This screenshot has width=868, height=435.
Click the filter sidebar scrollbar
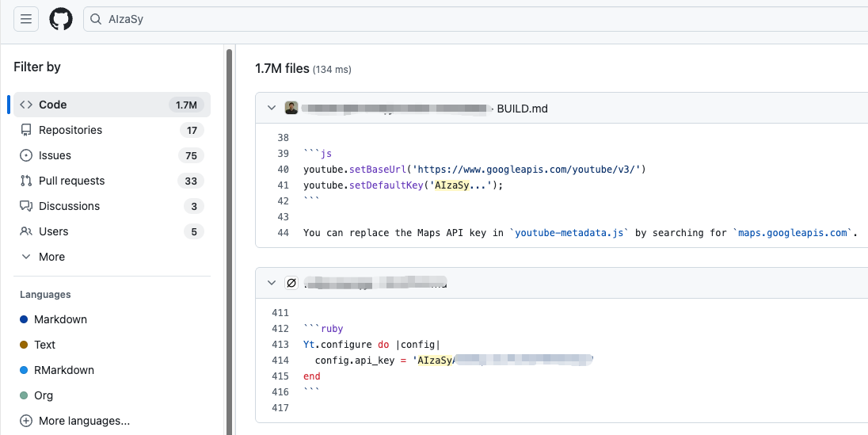tap(230, 238)
